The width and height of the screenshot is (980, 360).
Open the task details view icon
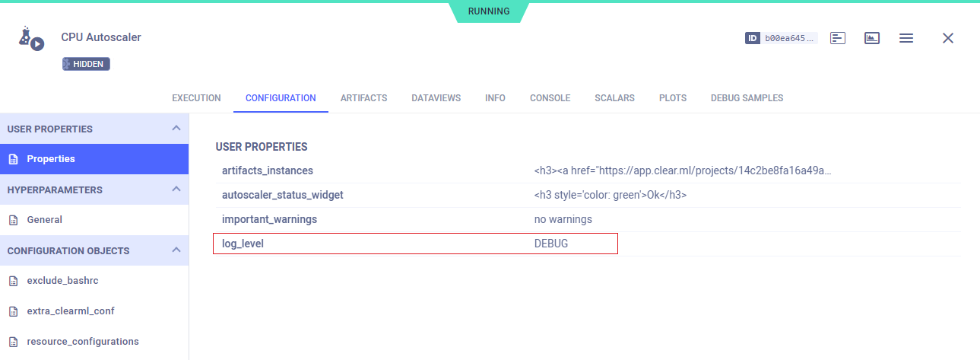click(x=838, y=38)
